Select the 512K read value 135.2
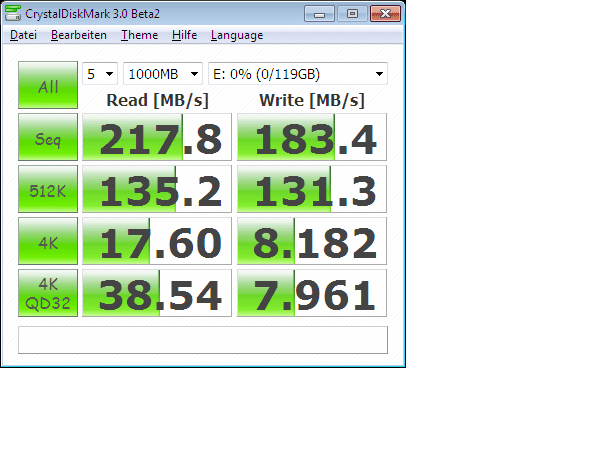This screenshot has width=614, height=460. (x=157, y=189)
